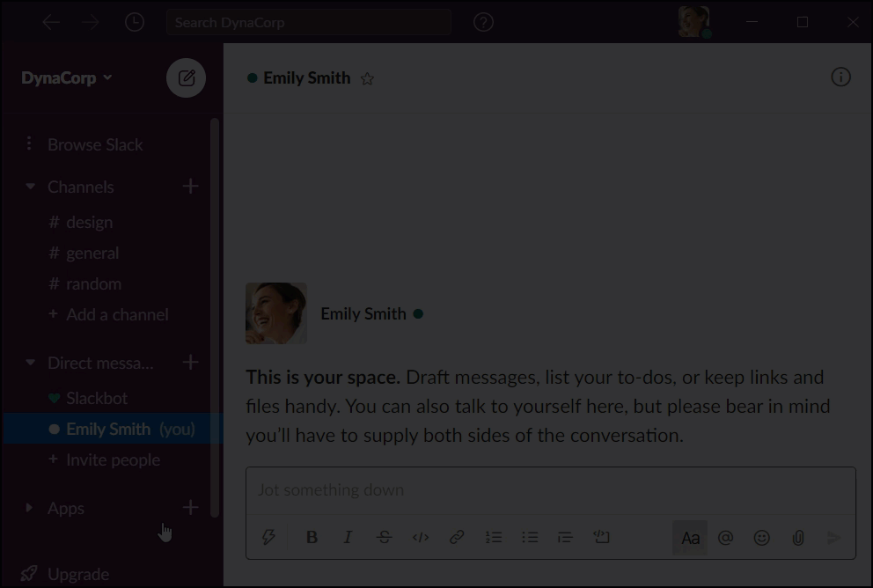Open the shortcuts lightning bolt menu
The height and width of the screenshot is (588, 873).
(268, 537)
